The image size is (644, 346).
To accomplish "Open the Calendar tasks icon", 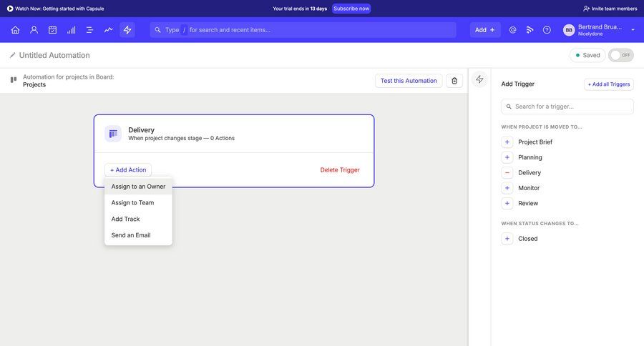I will pos(52,30).
